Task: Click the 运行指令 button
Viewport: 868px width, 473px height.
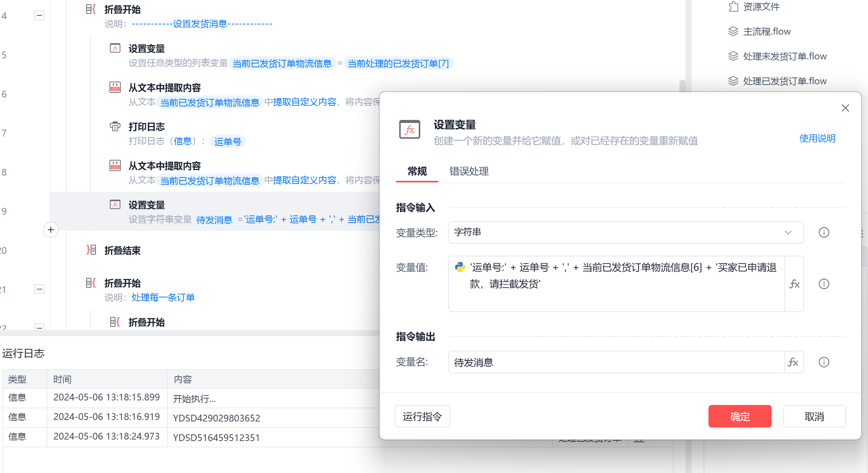Action: (422, 416)
